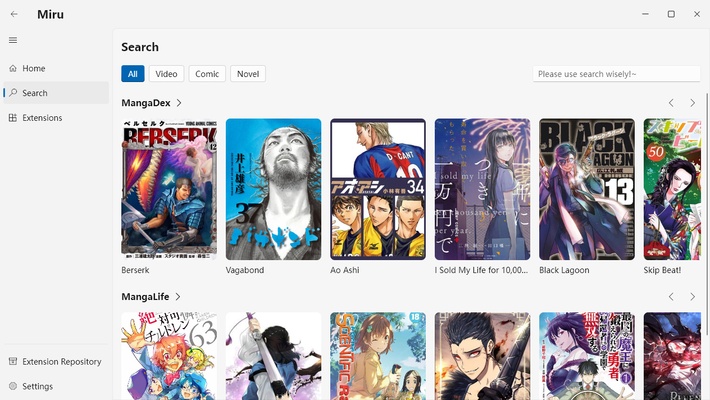Image resolution: width=710 pixels, height=400 pixels.
Task: Select the Novel filter
Action: [x=248, y=74]
